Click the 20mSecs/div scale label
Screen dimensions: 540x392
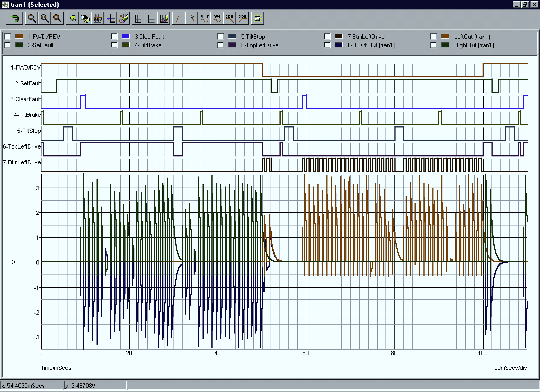point(510,368)
